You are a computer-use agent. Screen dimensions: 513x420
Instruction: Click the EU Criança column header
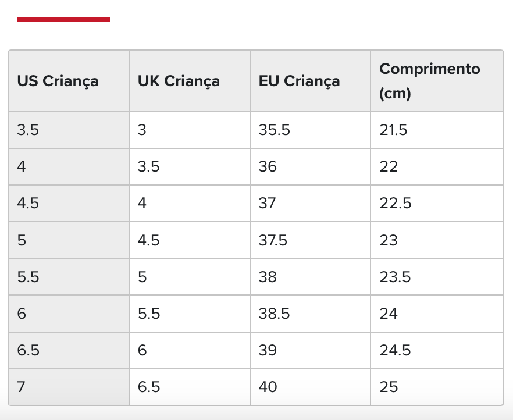(299, 81)
